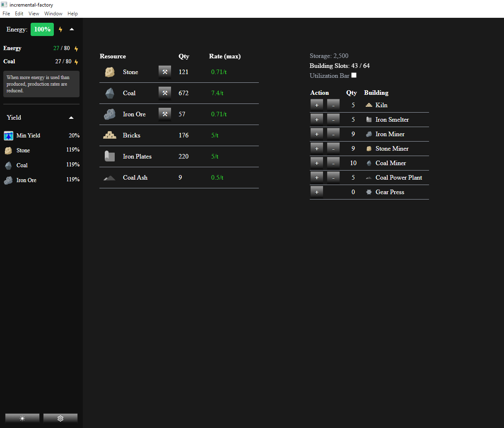This screenshot has height=428, width=504.
Task: Click the Kiln building icon
Action: click(x=369, y=105)
